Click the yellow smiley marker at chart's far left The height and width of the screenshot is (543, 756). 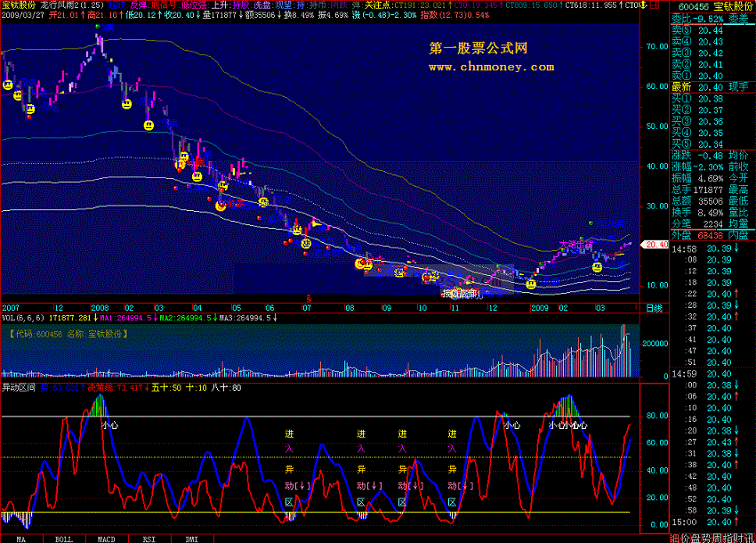(x=8, y=85)
